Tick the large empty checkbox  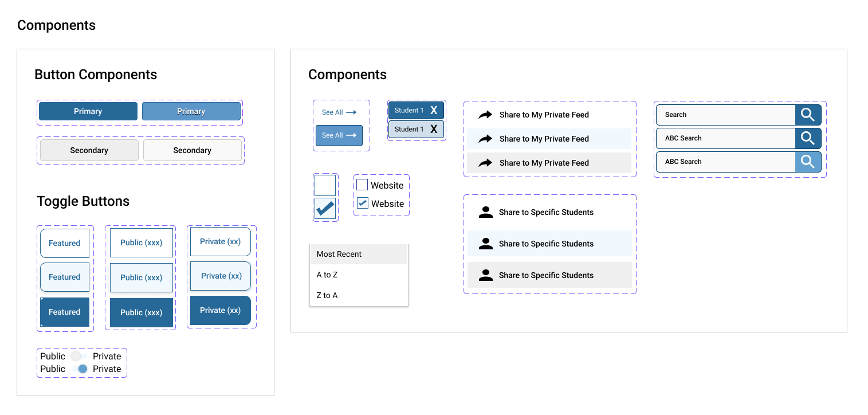[x=325, y=186]
